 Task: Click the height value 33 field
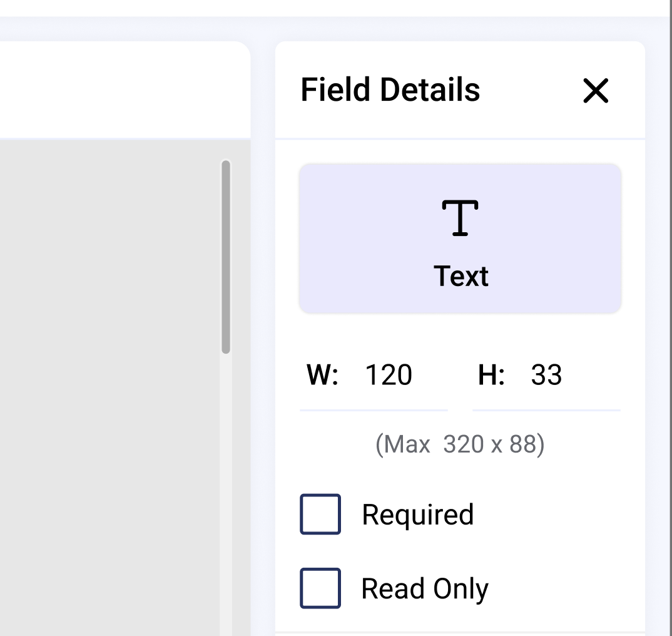click(546, 375)
